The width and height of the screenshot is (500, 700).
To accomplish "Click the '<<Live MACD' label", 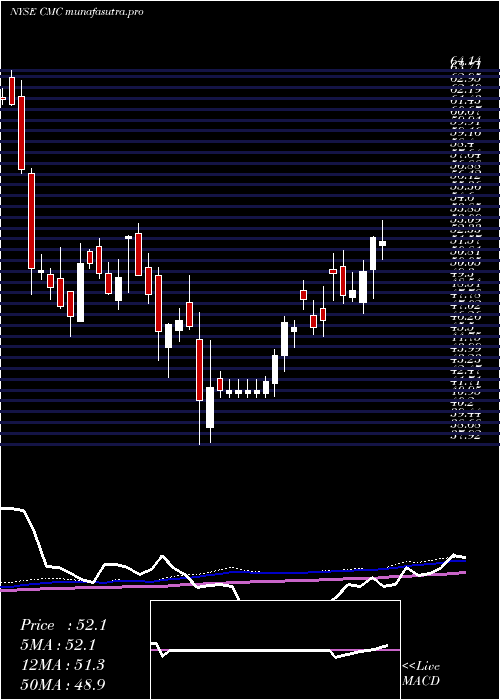I will click(x=421, y=674).
